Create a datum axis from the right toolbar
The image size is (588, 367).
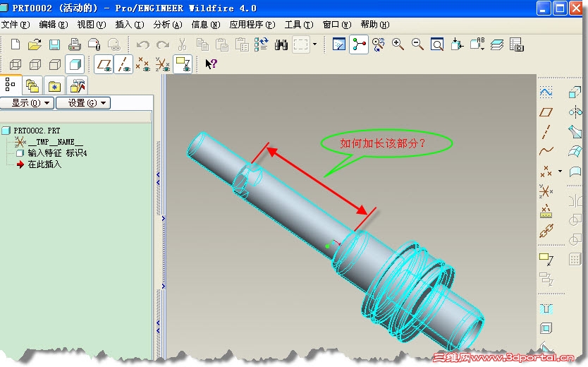click(546, 132)
